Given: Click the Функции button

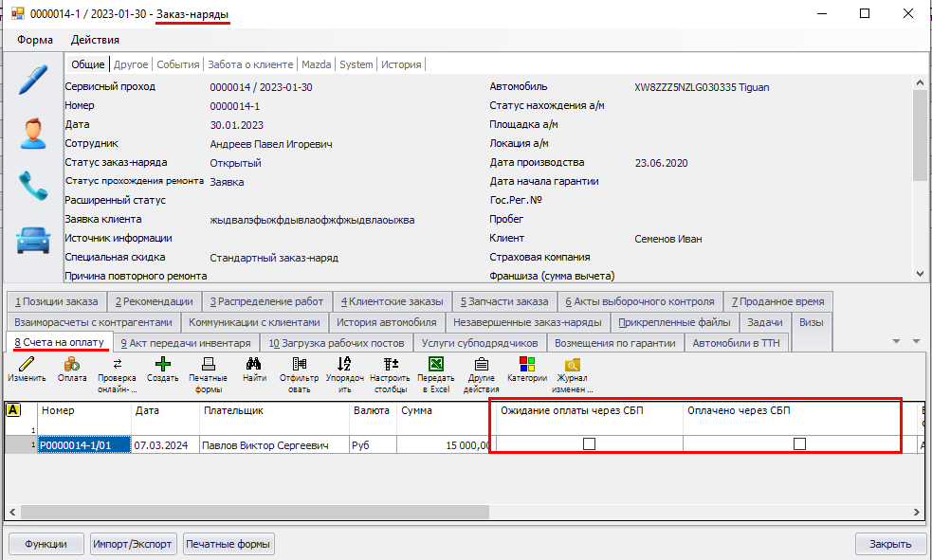Looking at the screenshot, I should [46, 544].
